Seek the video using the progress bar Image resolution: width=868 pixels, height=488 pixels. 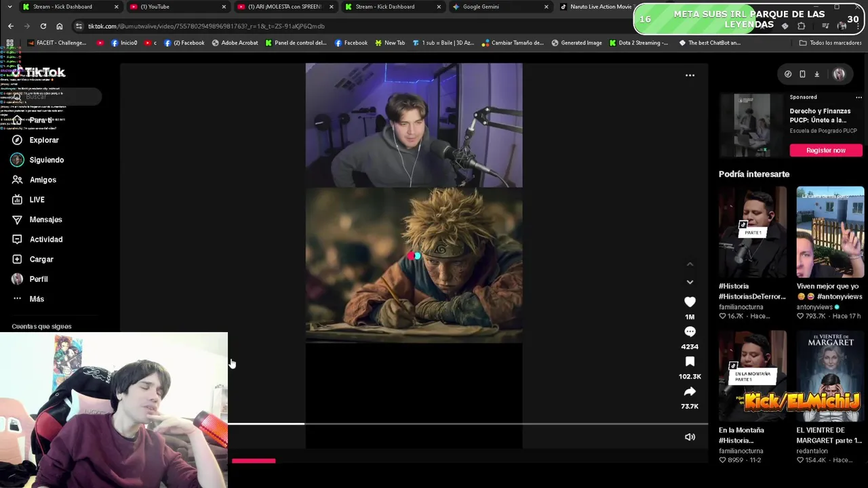[468, 424]
